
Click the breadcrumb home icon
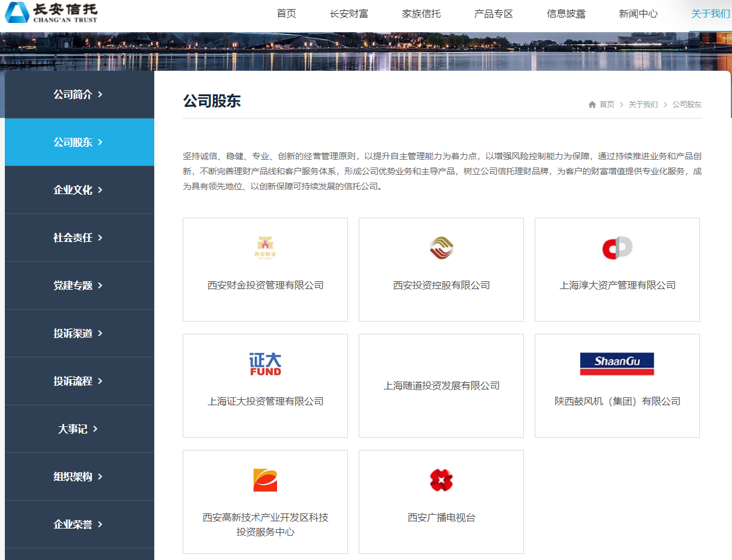pyautogui.click(x=592, y=105)
